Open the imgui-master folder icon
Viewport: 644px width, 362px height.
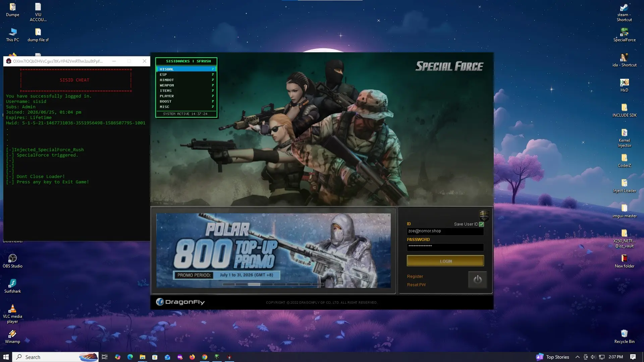tap(624, 211)
